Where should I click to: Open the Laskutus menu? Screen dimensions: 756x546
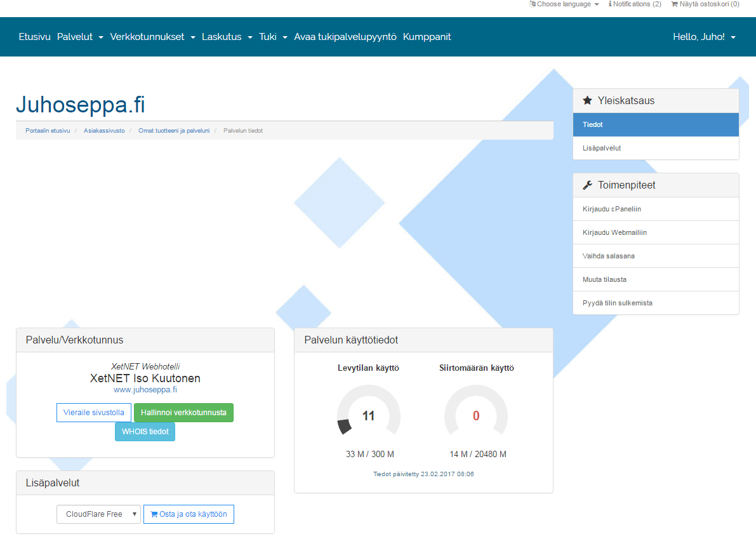click(227, 37)
